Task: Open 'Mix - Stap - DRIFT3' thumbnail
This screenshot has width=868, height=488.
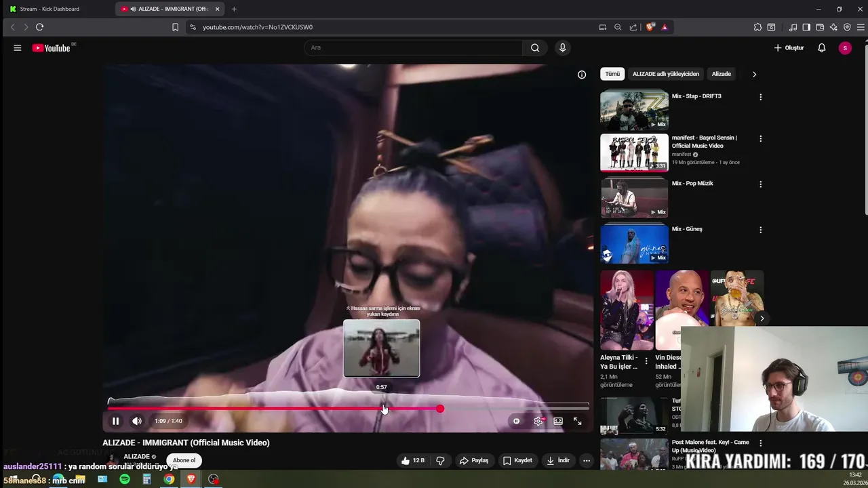Action: coord(634,110)
